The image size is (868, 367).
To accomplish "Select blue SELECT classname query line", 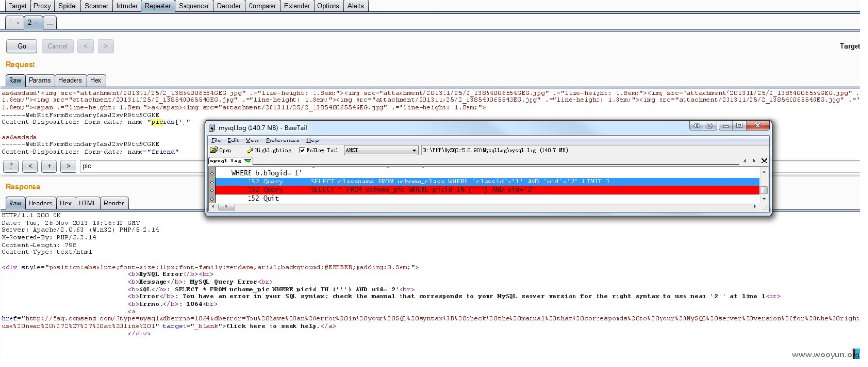I will click(x=488, y=182).
